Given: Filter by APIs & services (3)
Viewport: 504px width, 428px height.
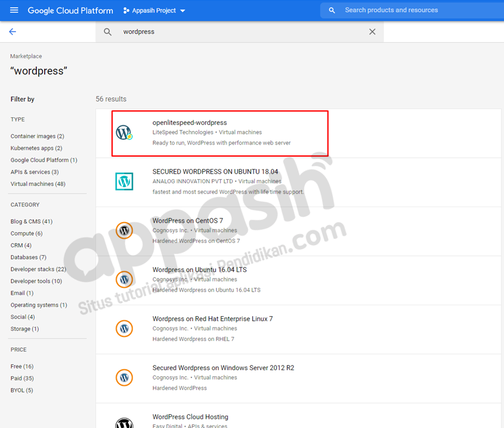Looking at the screenshot, I should [x=35, y=172].
